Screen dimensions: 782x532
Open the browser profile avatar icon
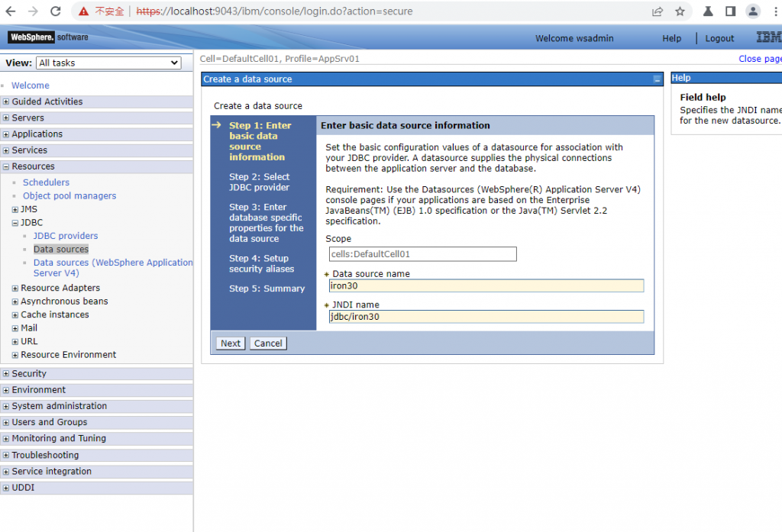pyautogui.click(x=752, y=11)
